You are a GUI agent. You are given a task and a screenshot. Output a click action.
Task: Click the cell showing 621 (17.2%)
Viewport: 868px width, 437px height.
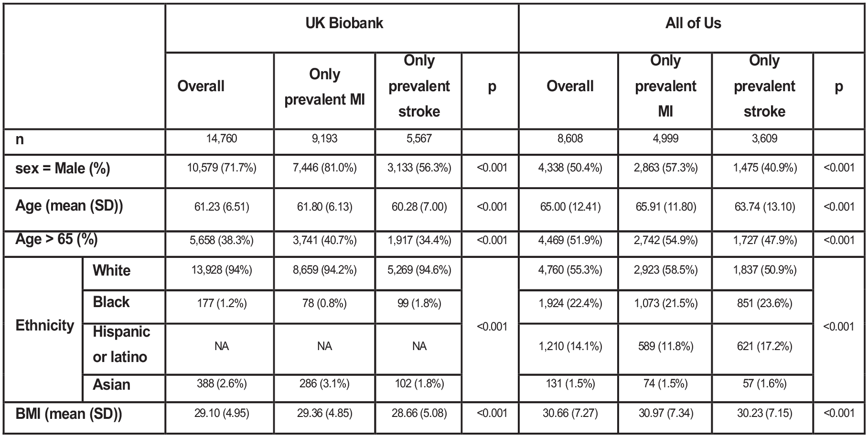764,346
